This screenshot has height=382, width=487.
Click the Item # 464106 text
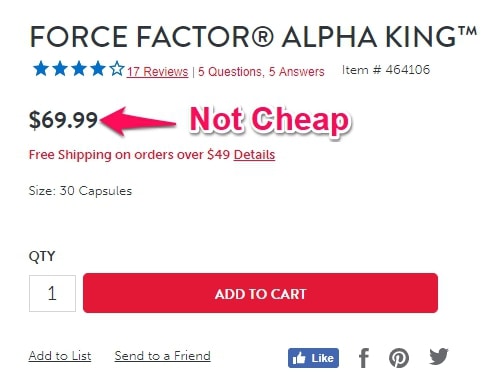click(x=386, y=70)
